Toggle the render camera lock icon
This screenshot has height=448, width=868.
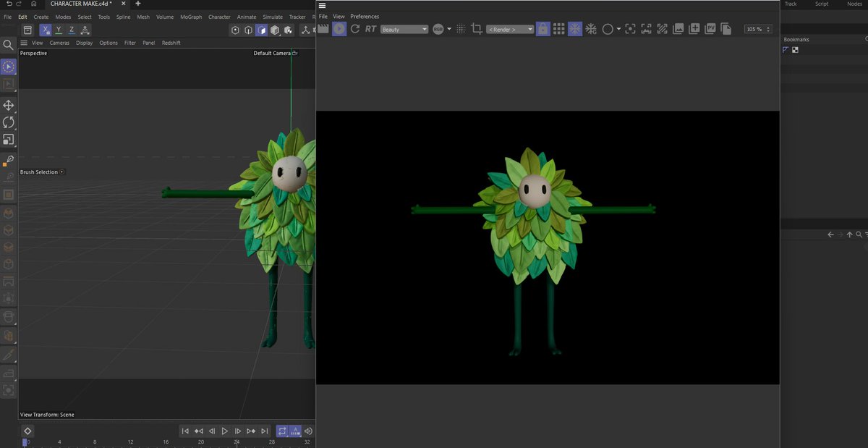pos(542,29)
